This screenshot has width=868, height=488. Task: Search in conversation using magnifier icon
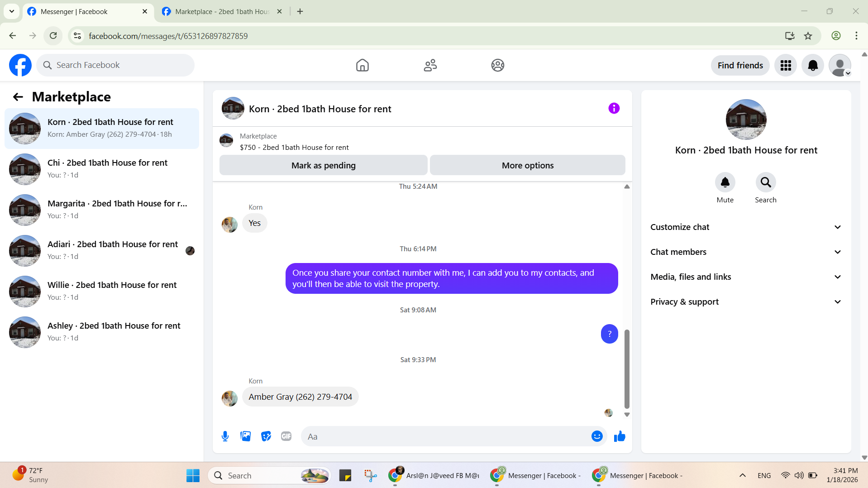pos(766,182)
